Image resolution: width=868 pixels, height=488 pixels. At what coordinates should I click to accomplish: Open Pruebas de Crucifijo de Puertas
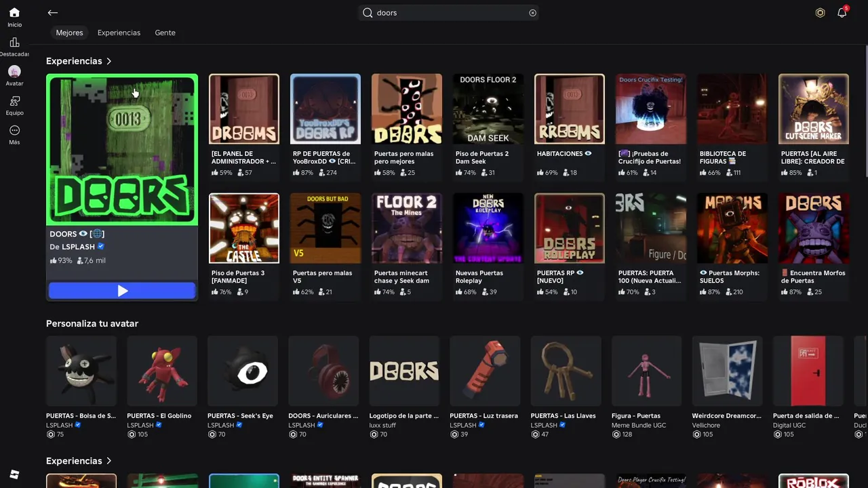[651, 126]
